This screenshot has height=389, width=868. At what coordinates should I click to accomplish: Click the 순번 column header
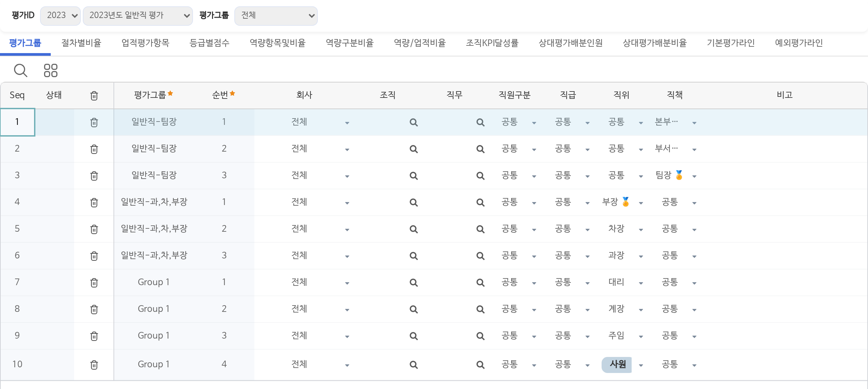[x=223, y=95]
